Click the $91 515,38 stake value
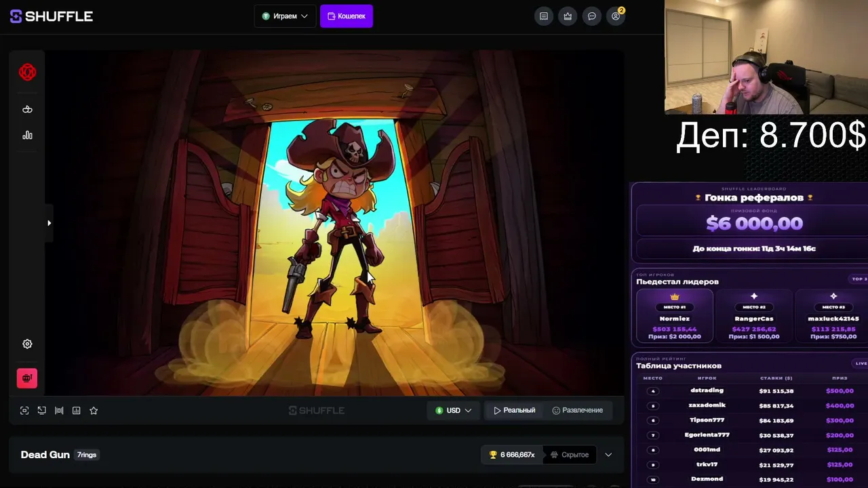 tap(776, 391)
